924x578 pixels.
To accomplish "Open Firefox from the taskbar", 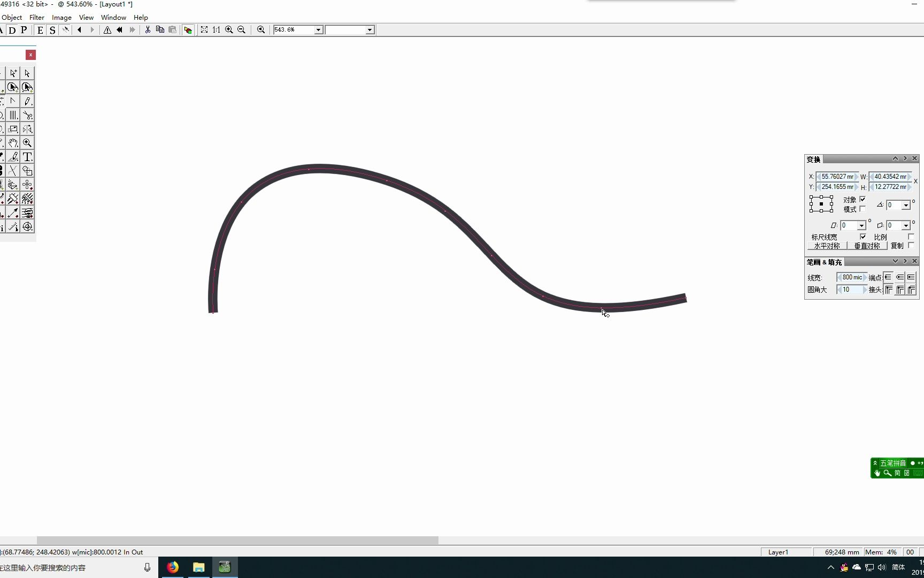I will (x=173, y=567).
